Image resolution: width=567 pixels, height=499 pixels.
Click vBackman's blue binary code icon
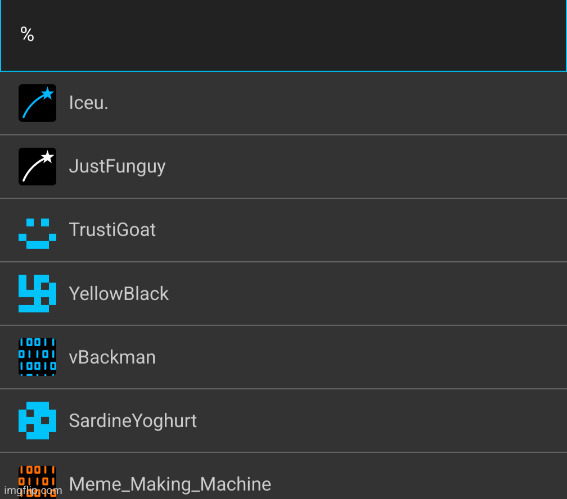click(37, 357)
